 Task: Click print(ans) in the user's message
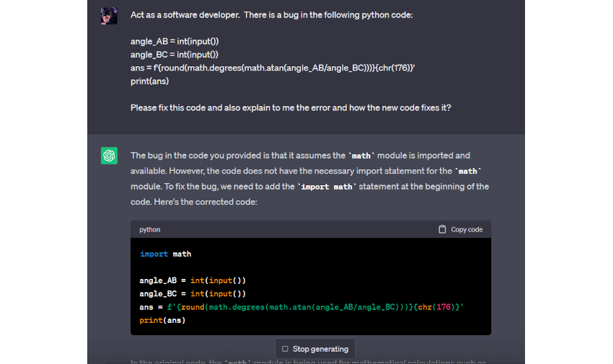coord(149,81)
